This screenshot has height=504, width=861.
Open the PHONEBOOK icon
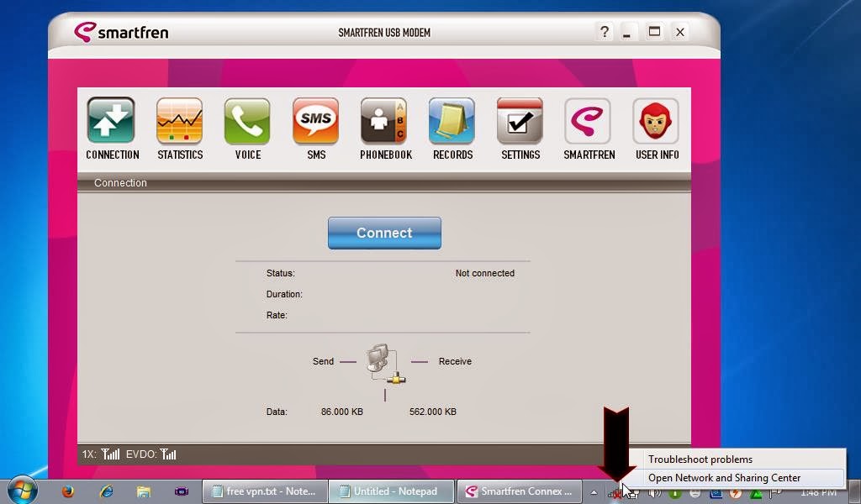[x=383, y=121]
